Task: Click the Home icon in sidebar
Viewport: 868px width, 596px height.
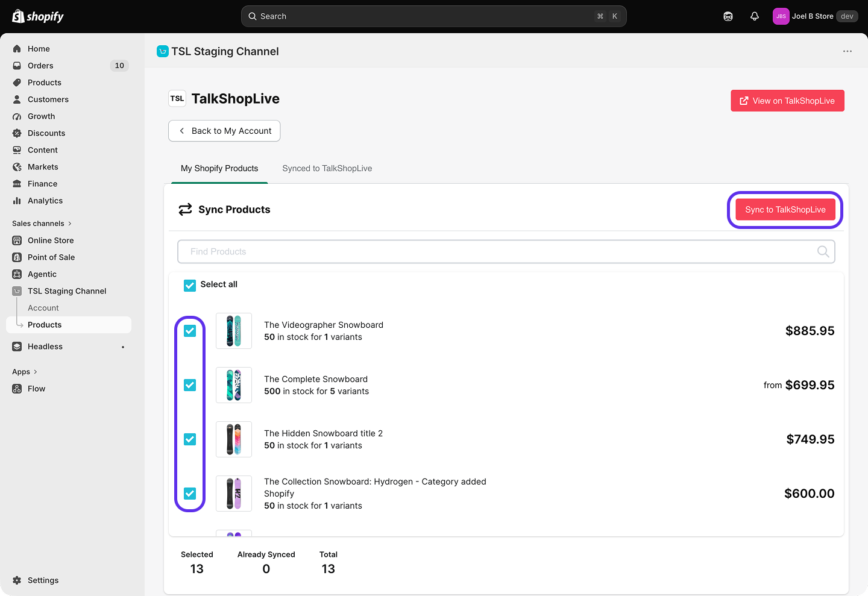Action: click(x=17, y=49)
